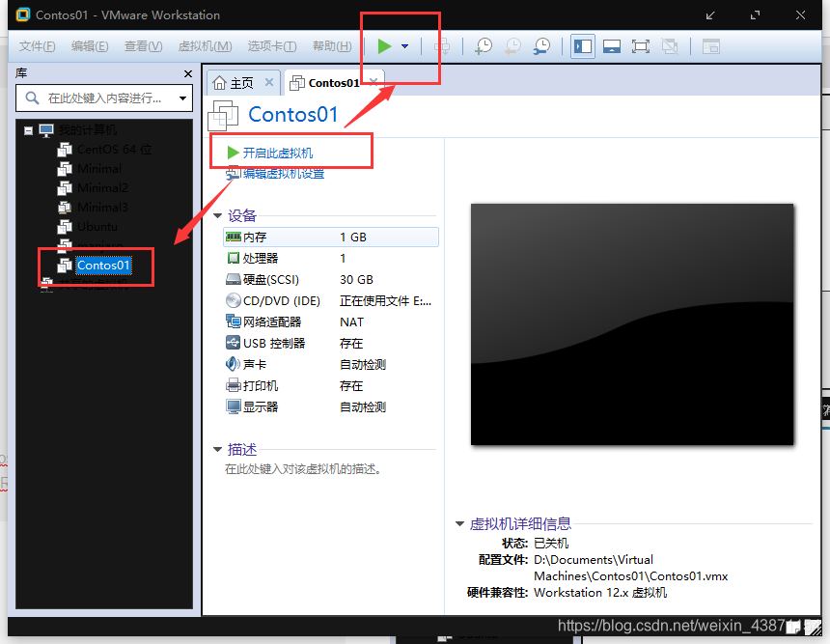Screen dimensions: 830x644
Task: Open the 编辑(E) menu
Action: pyautogui.click(x=90, y=46)
